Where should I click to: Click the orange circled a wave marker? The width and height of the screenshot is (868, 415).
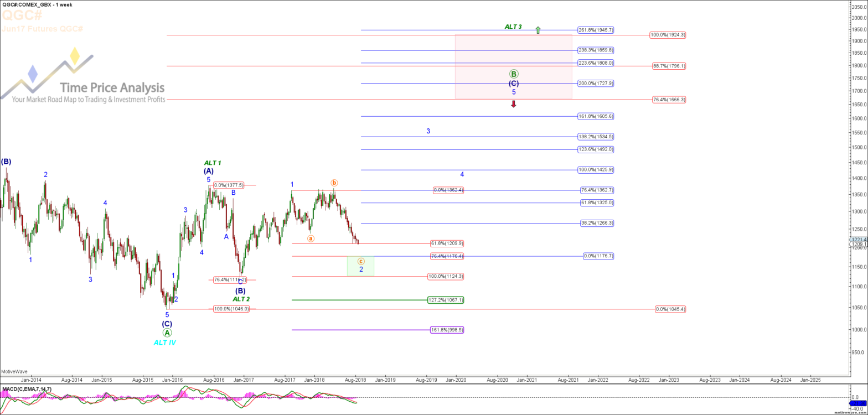pyautogui.click(x=311, y=238)
